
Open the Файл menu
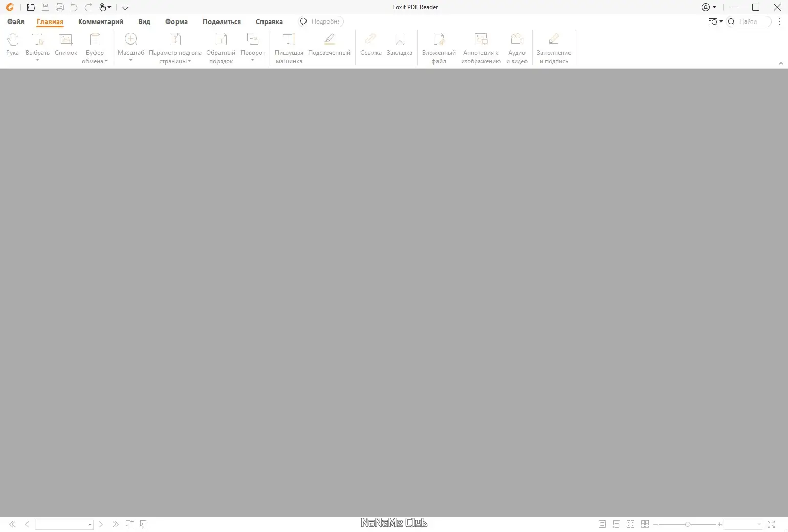15,21
